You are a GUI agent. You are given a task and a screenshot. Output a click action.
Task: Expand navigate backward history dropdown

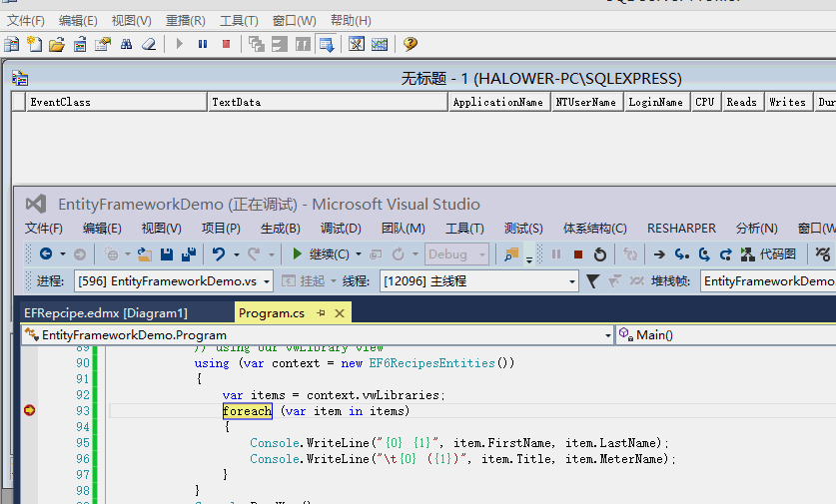63,254
